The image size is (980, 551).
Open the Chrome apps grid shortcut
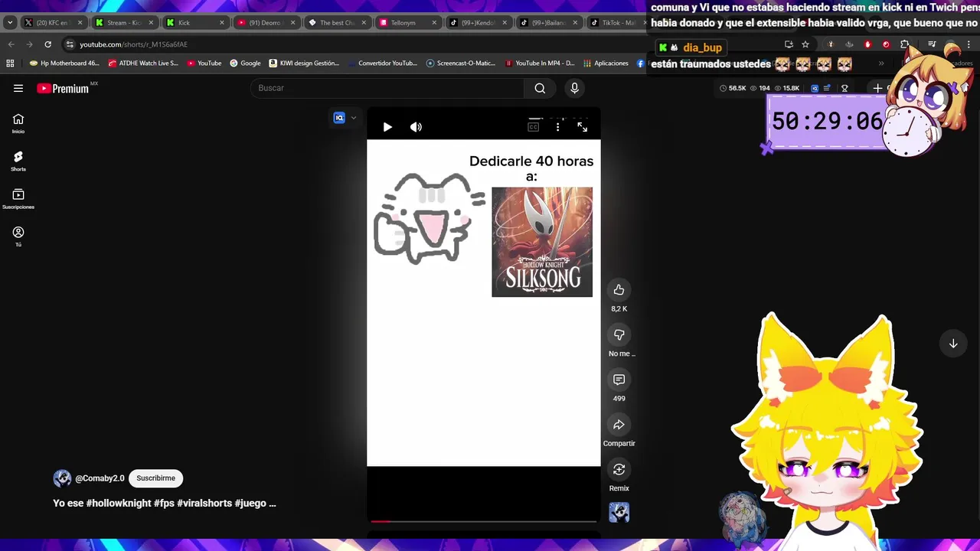pyautogui.click(x=10, y=64)
